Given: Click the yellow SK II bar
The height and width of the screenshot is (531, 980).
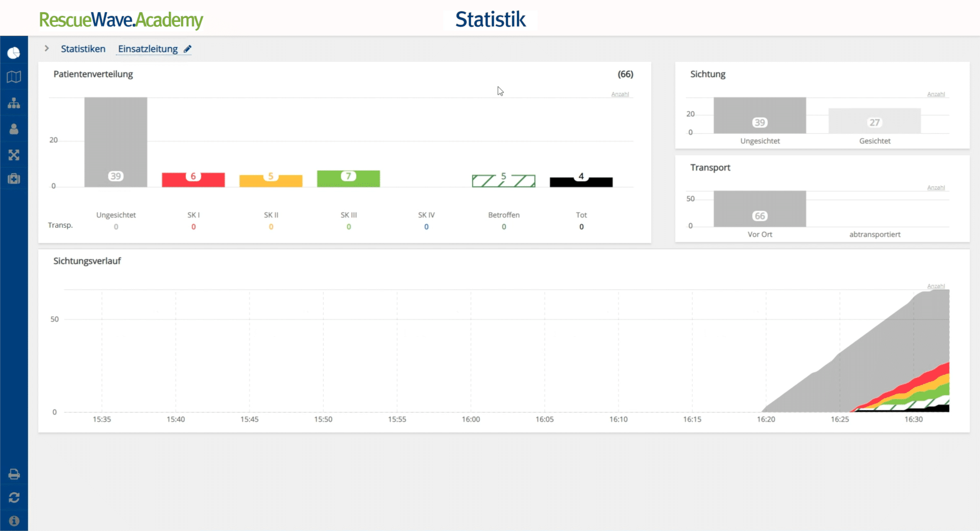Looking at the screenshot, I should pyautogui.click(x=271, y=181).
